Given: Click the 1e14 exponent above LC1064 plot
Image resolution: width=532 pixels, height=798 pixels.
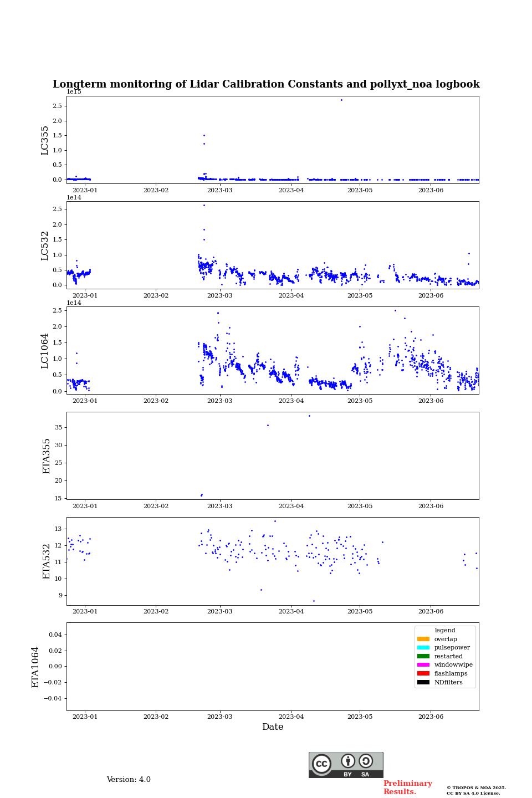Looking at the screenshot, I should (74, 303).
